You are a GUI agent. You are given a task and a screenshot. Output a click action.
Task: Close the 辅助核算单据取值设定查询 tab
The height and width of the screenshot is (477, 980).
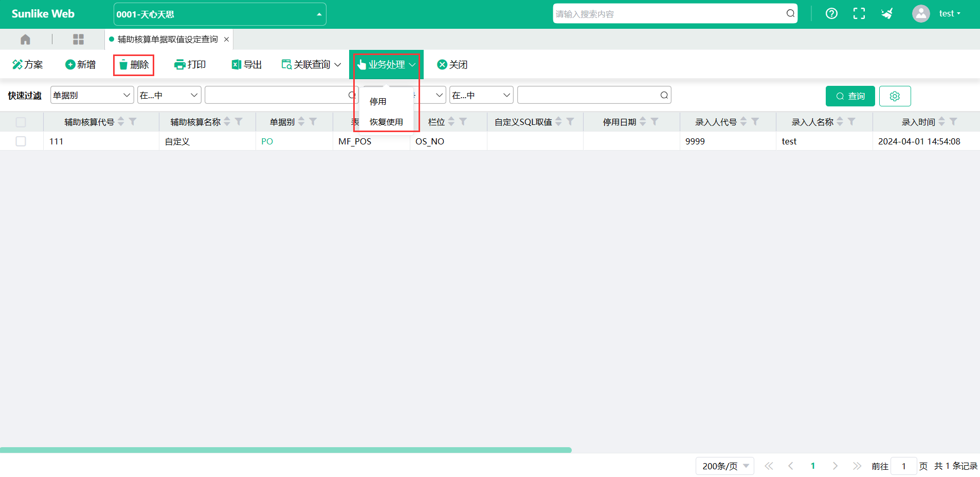point(226,39)
